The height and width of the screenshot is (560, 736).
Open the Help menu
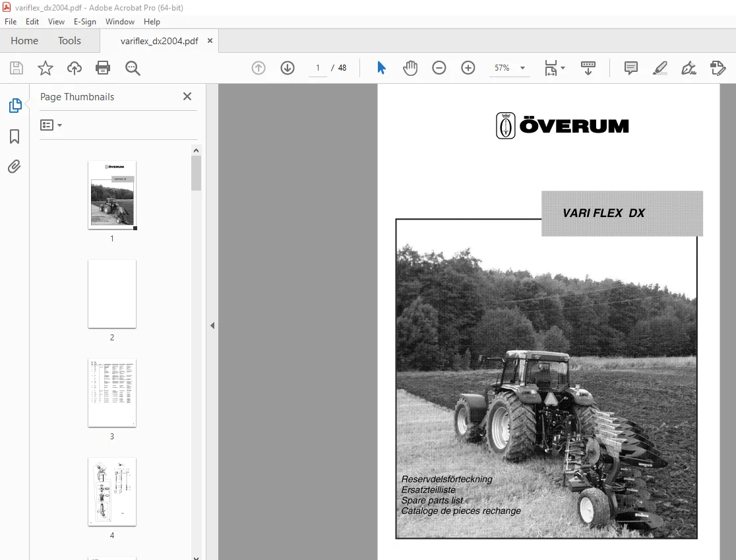152,22
